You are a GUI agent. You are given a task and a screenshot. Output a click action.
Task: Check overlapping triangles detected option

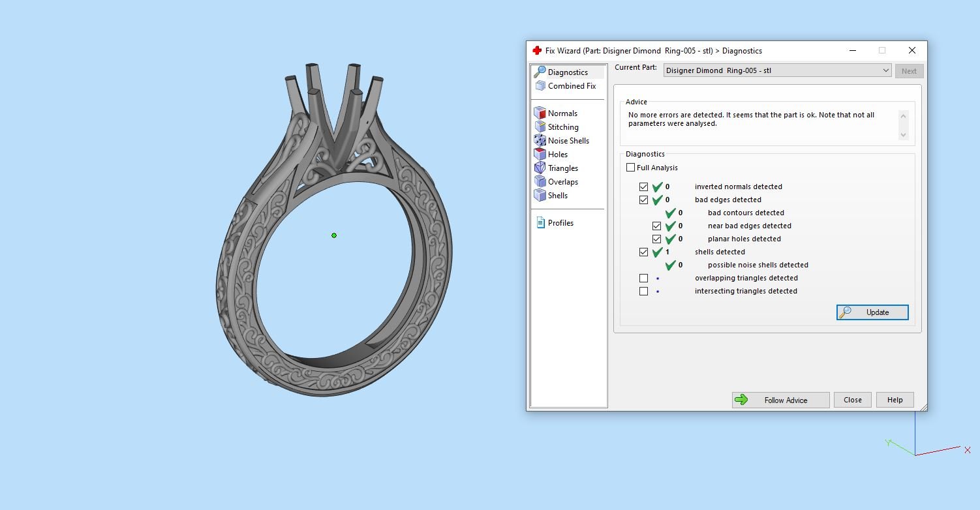pyautogui.click(x=643, y=278)
